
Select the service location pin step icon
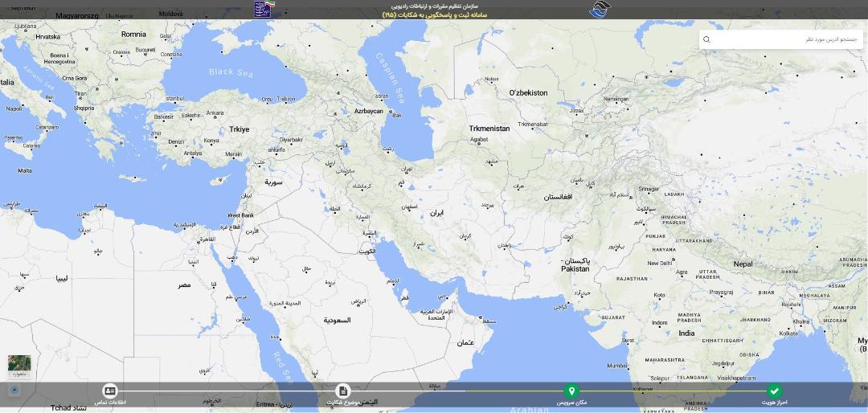571,391
